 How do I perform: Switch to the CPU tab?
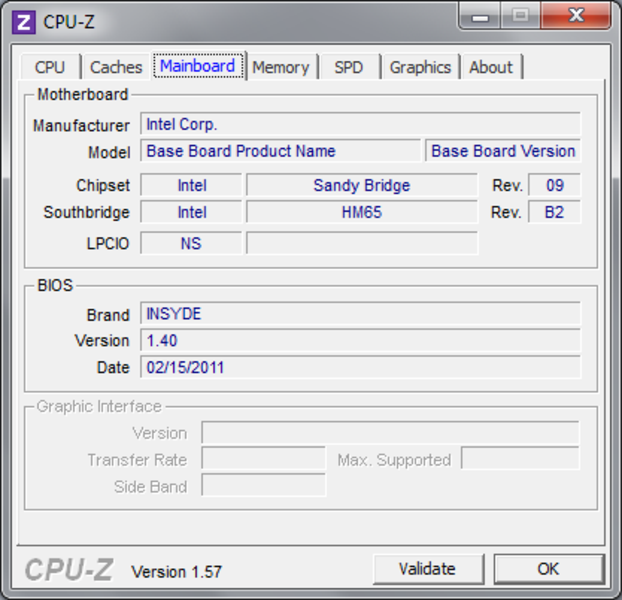(x=50, y=67)
